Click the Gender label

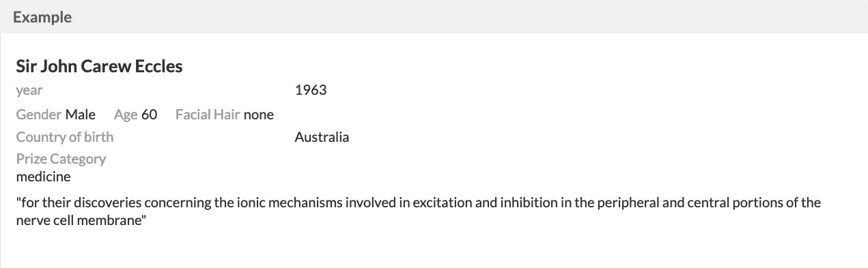(39, 115)
